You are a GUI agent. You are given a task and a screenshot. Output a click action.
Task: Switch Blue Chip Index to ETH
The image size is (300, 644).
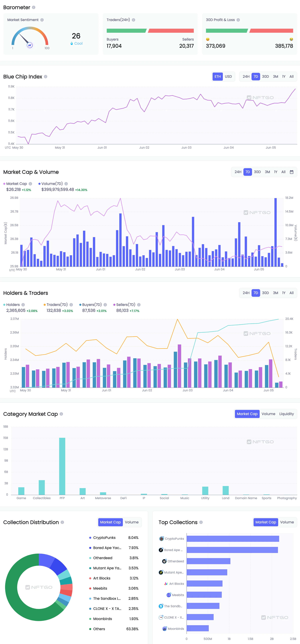217,76
